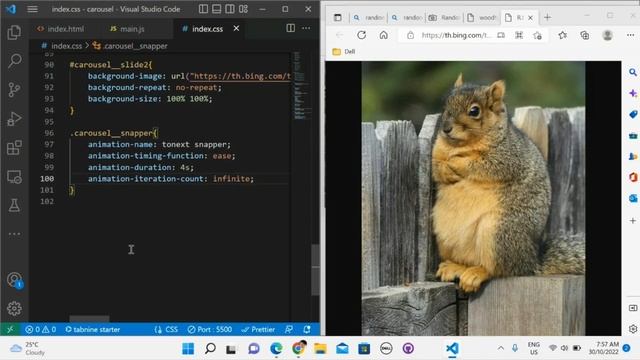Viewport: 640px width, 360px height.
Task: Toggle the primary side bar layout
Action: [203, 9]
